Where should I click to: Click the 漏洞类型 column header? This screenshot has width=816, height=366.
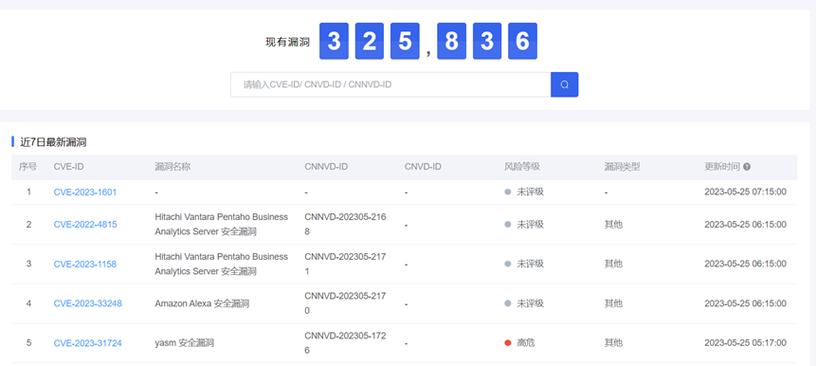click(x=622, y=167)
